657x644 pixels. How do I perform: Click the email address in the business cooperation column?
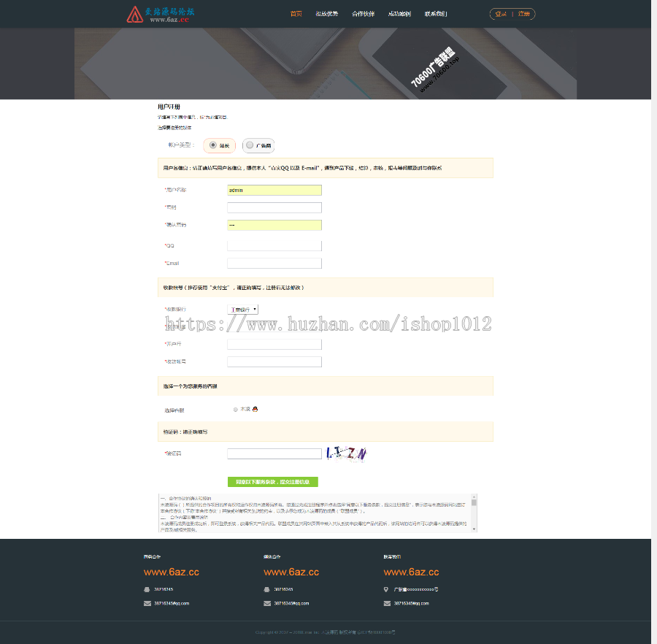[x=172, y=603]
